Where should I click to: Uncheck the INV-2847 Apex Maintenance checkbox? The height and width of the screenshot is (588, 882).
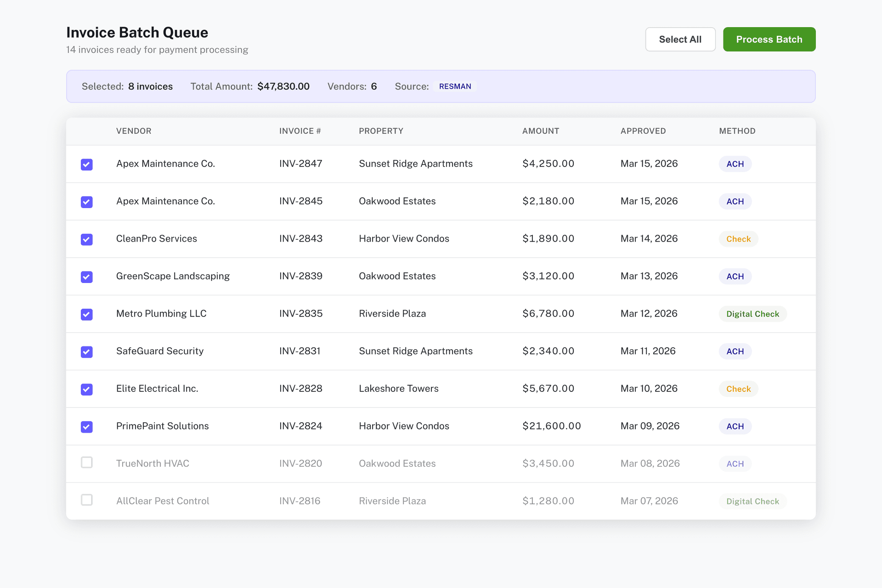[x=87, y=164]
